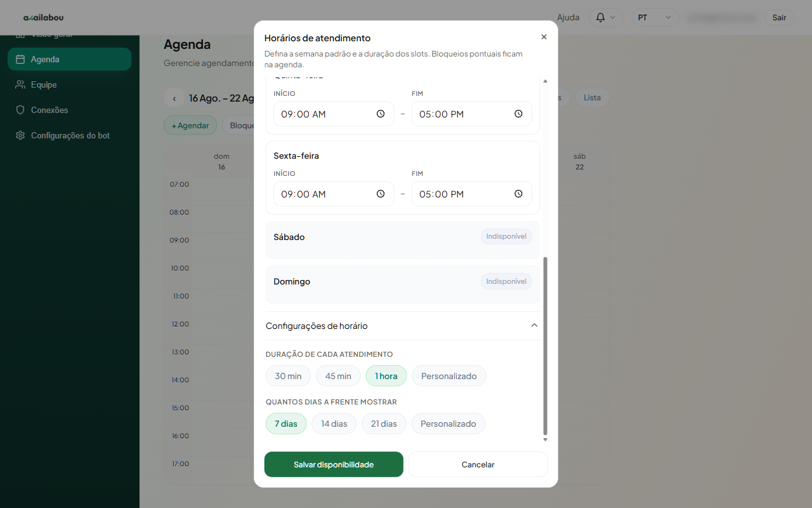Click the 09:00 time row label
Image resolution: width=812 pixels, height=508 pixels.
(x=180, y=240)
